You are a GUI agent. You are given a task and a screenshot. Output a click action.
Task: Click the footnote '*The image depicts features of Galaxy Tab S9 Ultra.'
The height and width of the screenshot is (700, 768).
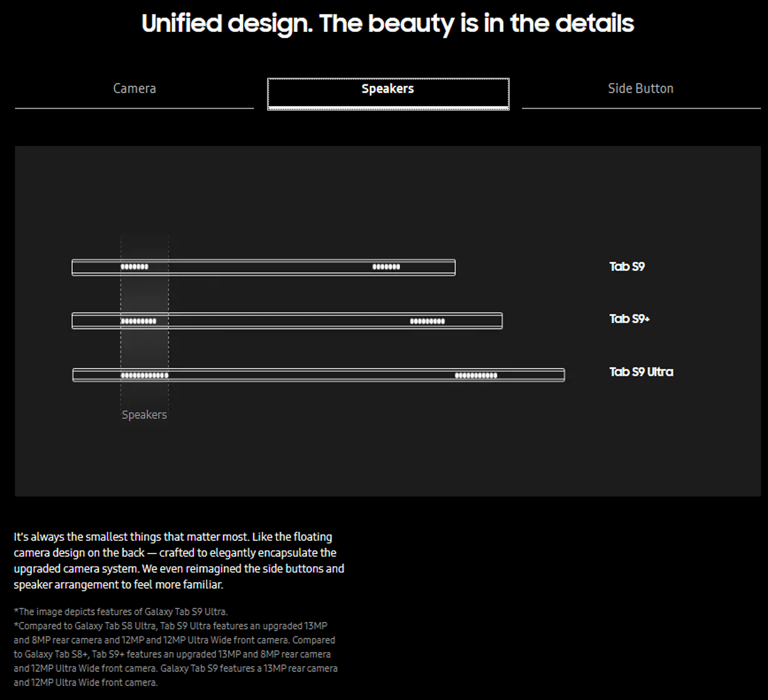point(120,612)
